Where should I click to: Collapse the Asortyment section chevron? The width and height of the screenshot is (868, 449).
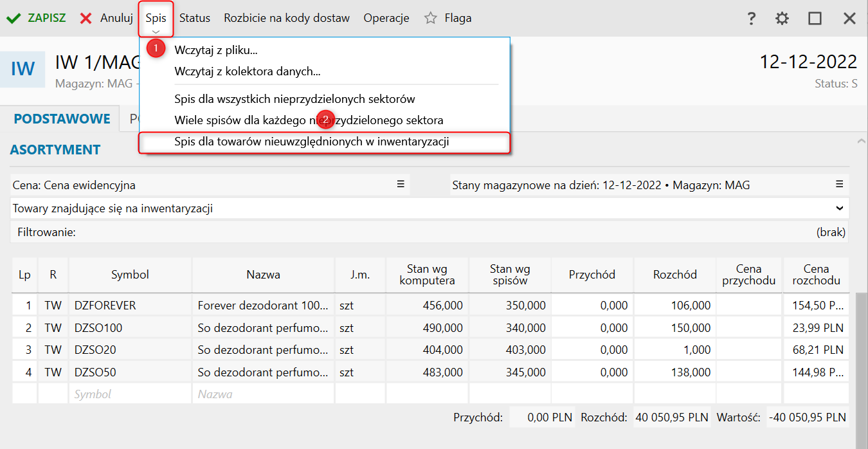pyautogui.click(x=862, y=141)
